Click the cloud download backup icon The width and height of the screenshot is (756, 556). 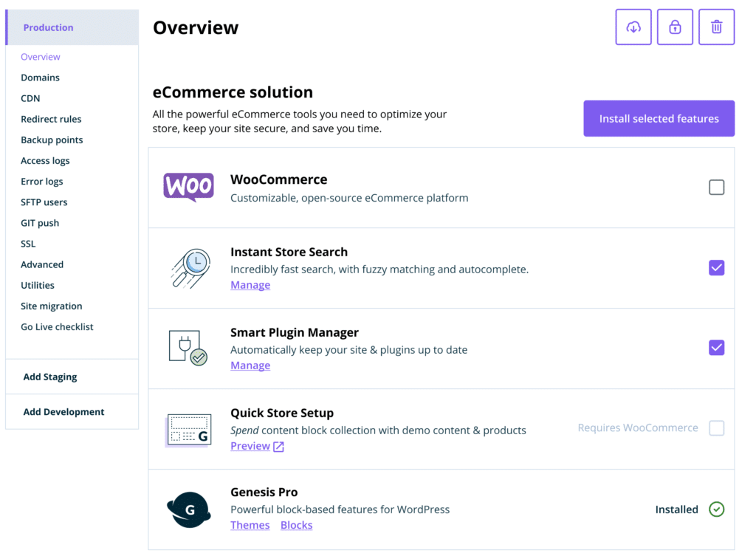[633, 27]
